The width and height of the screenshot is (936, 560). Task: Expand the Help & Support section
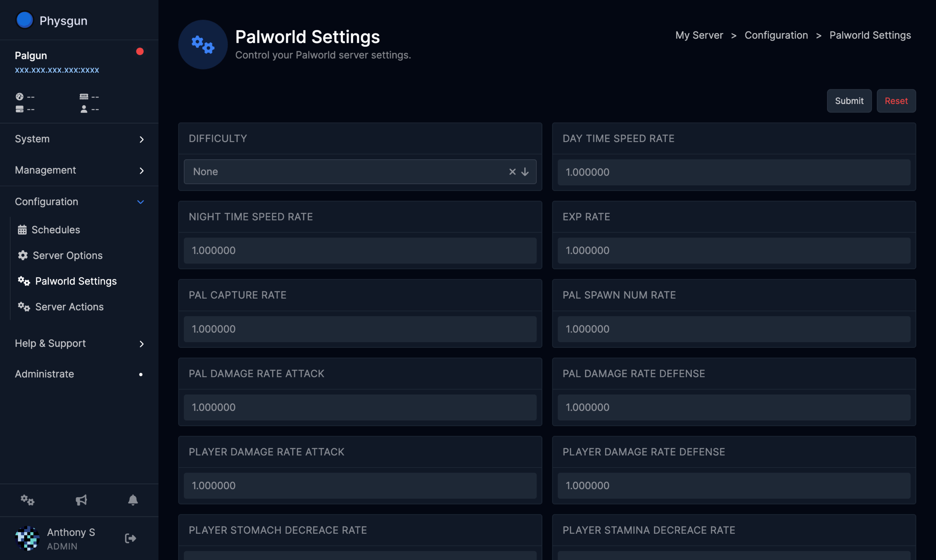click(x=79, y=343)
